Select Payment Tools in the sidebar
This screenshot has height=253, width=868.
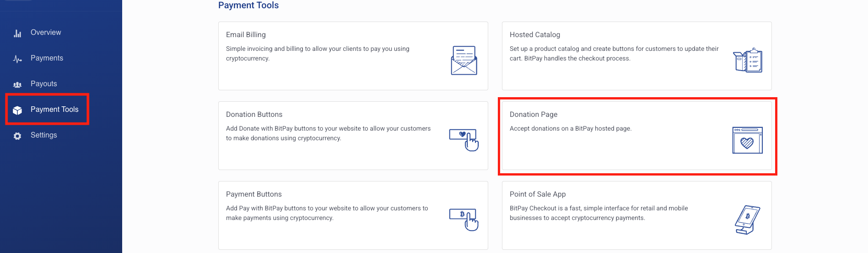pos(54,110)
